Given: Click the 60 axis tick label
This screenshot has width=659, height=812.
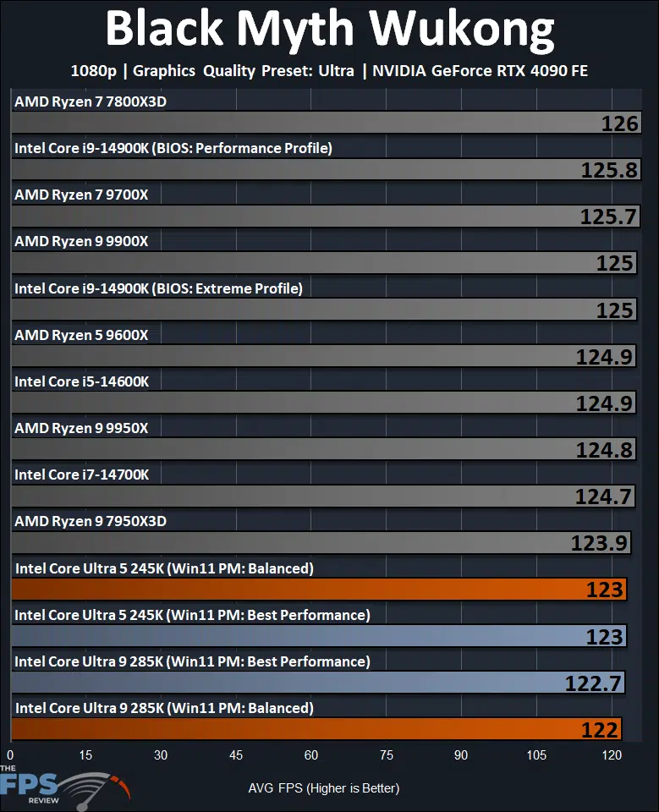Looking at the screenshot, I should tap(310, 755).
